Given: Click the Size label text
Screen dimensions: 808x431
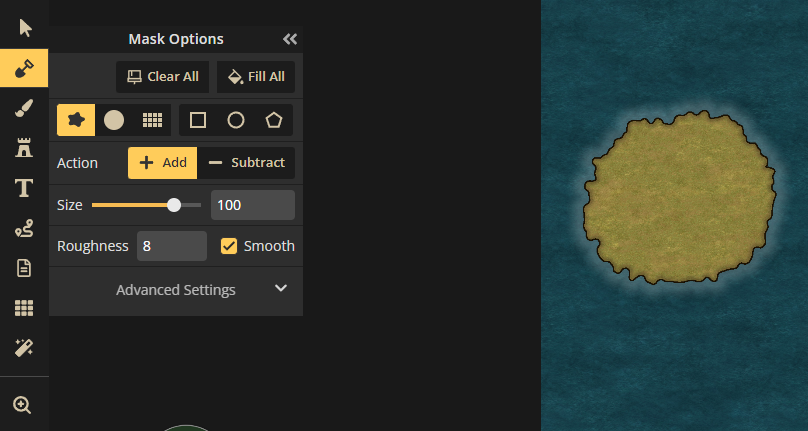Looking at the screenshot, I should click(x=70, y=205).
